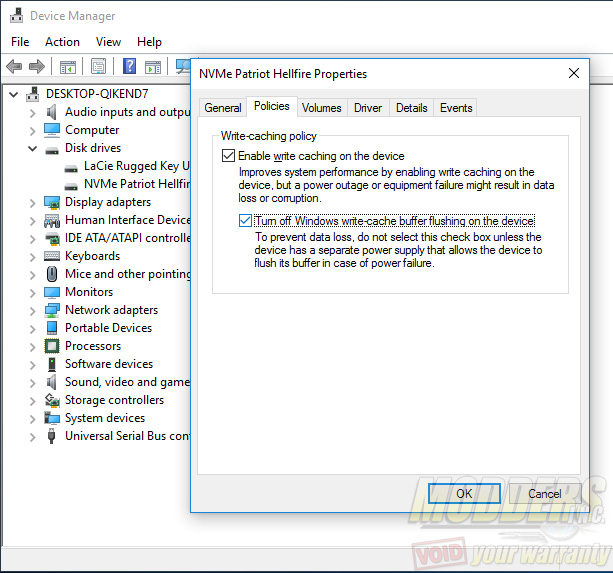Select the Policies tab

[x=272, y=106]
